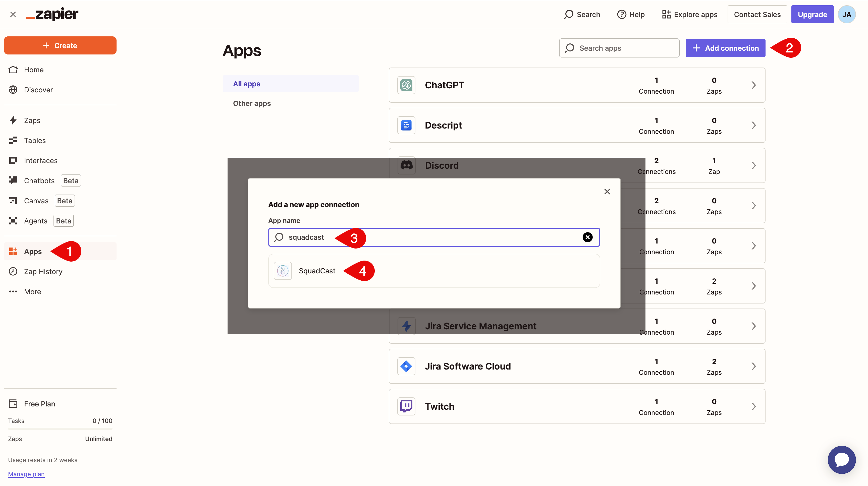Click the Search apps input field

point(619,48)
